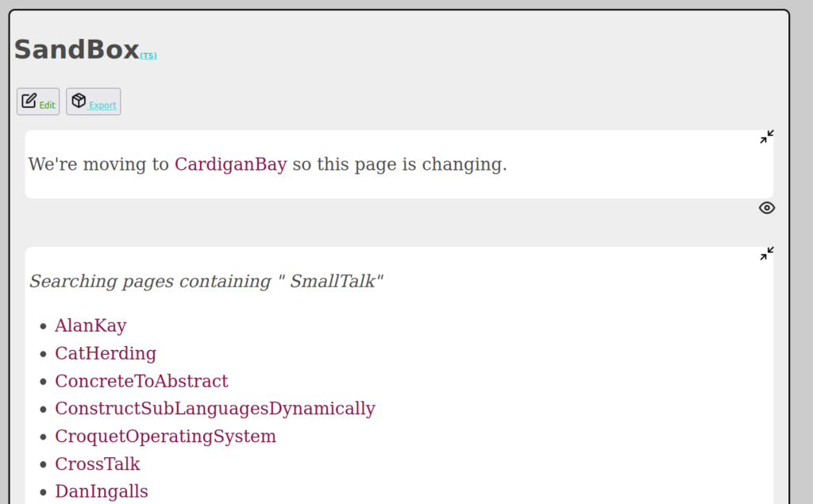The width and height of the screenshot is (813, 504).
Task: Click the Export box icon
Action: (79, 100)
